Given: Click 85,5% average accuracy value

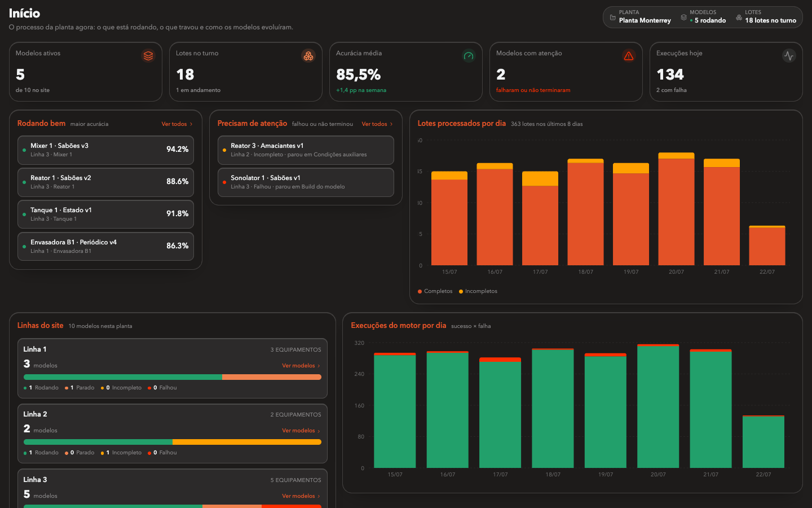Looking at the screenshot, I should (359, 75).
